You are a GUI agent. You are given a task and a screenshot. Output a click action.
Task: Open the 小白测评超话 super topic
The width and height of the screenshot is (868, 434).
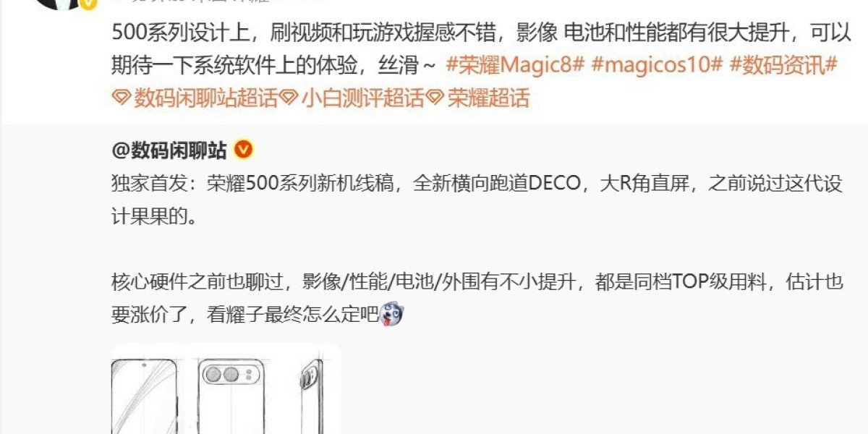click(x=363, y=98)
